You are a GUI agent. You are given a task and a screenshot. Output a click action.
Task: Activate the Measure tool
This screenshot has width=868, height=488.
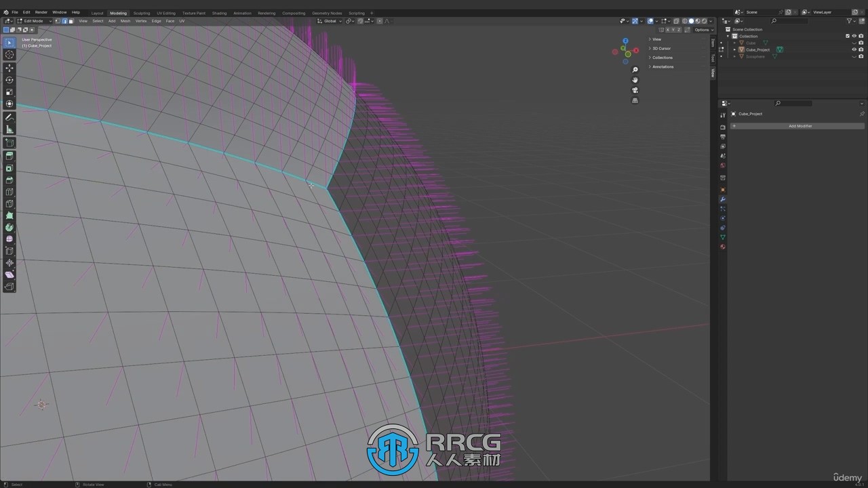[x=9, y=129]
